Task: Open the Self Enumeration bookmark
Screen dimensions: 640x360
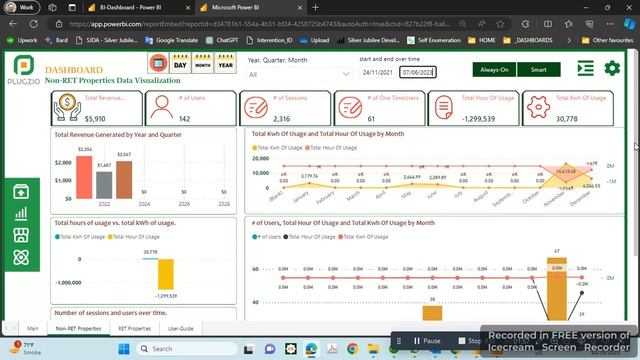Action: point(433,40)
